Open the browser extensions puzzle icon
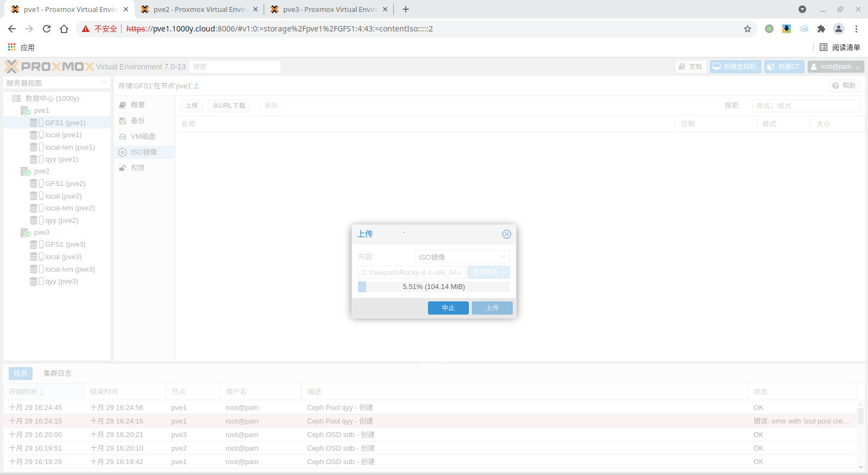Screen dimensions: 868x475 pos(821,29)
